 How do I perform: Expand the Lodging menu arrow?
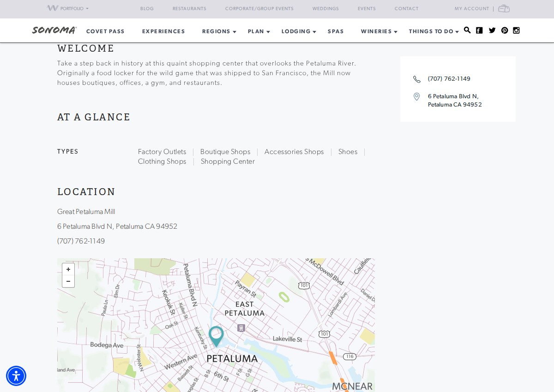point(314,32)
